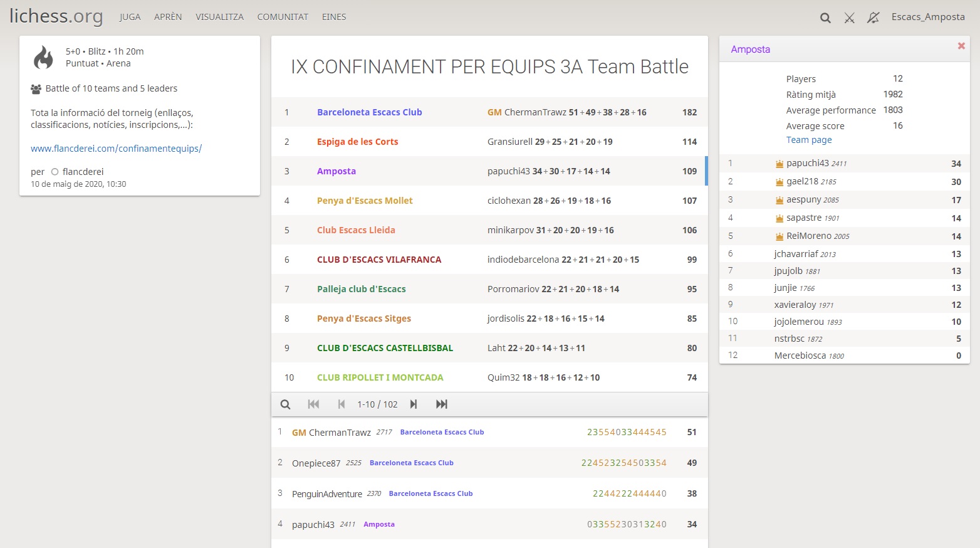Select Mercebiosca in Amposta roster
This screenshot has height=548, width=980.
click(x=844, y=356)
